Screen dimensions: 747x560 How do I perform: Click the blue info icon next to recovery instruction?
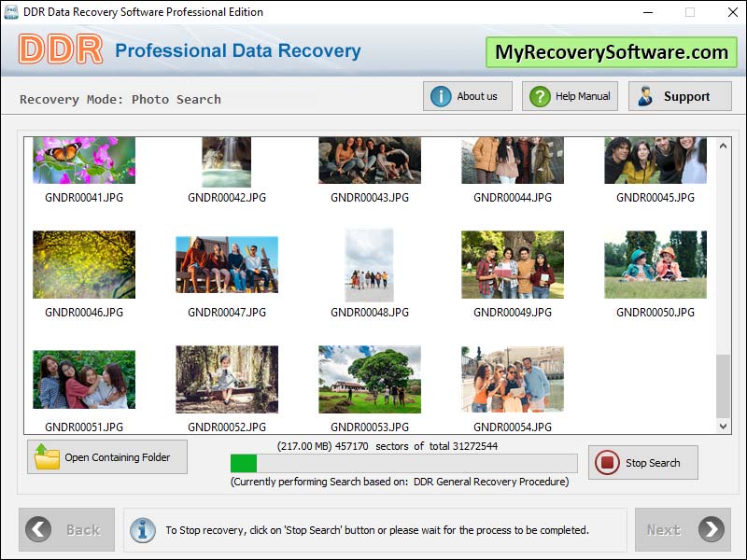tap(142, 530)
